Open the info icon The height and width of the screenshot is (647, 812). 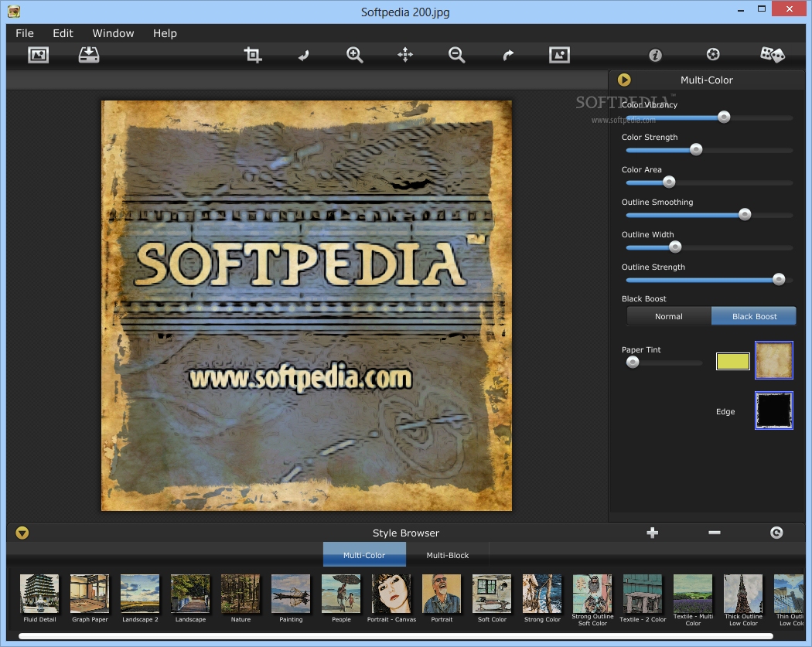pos(655,55)
